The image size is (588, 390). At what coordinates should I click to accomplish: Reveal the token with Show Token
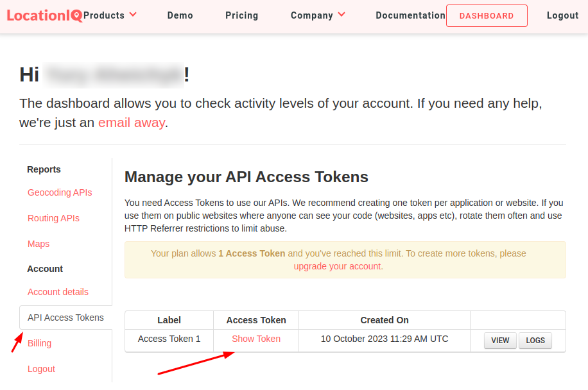click(x=256, y=339)
